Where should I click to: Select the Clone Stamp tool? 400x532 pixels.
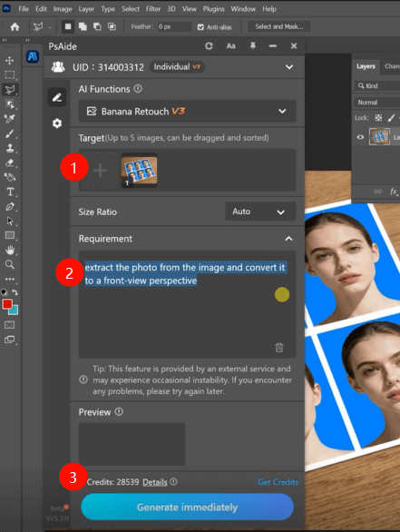(9, 148)
